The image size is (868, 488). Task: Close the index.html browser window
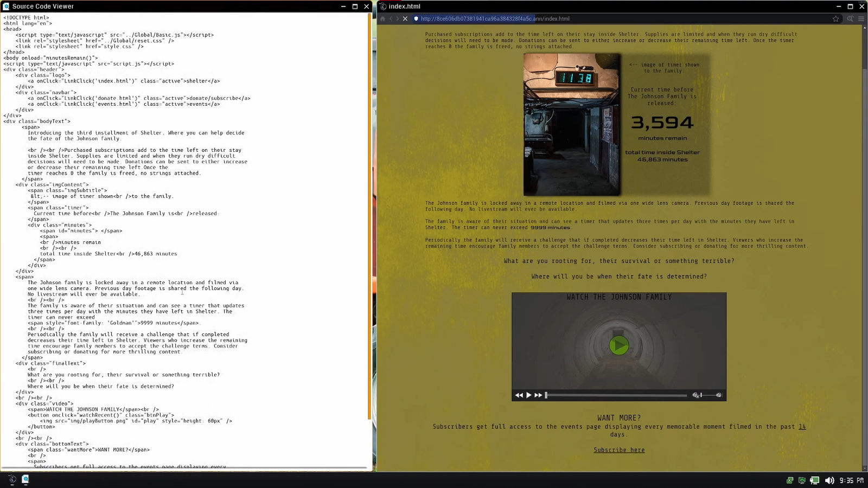click(x=861, y=7)
